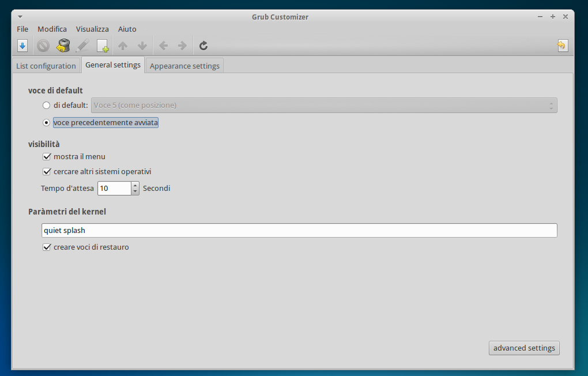Open the Modifica menu
This screenshot has height=376, width=588.
(52, 29)
